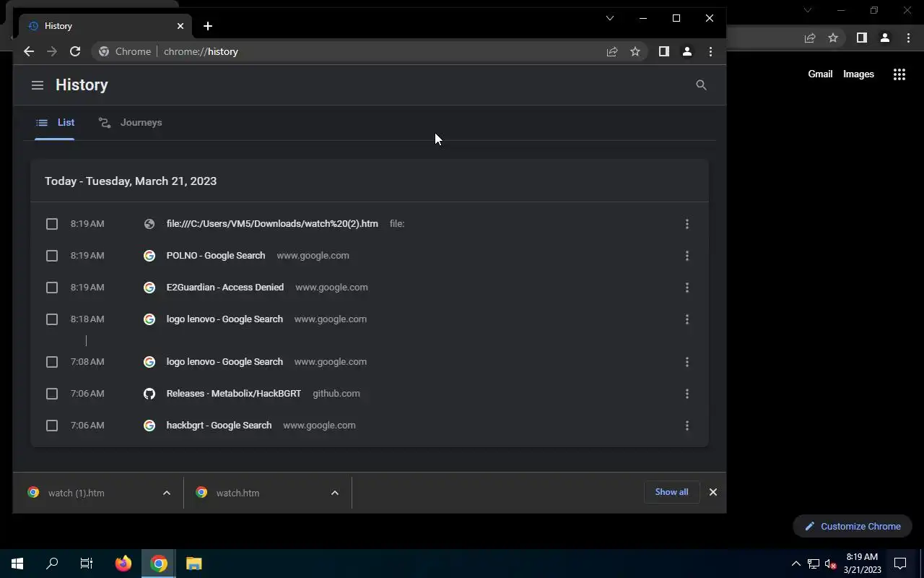
Task: Open POLNO - Google Search history link
Action: [216, 256]
